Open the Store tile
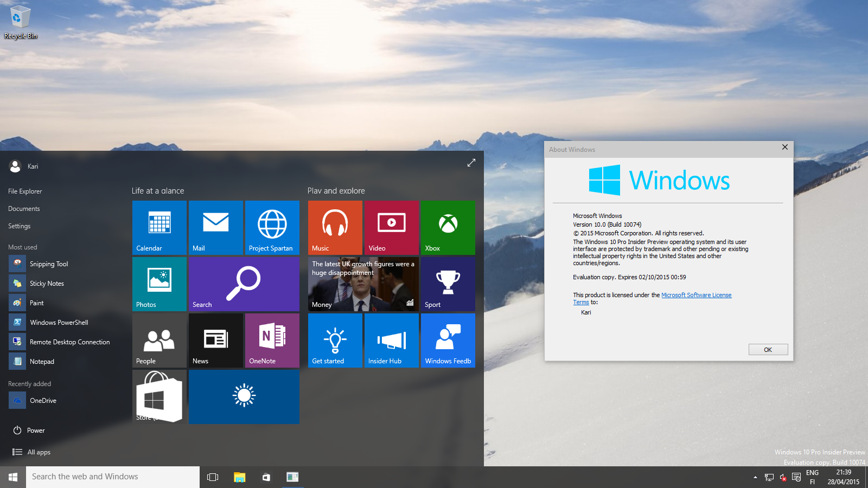The height and width of the screenshot is (488, 868). (159, 396)
